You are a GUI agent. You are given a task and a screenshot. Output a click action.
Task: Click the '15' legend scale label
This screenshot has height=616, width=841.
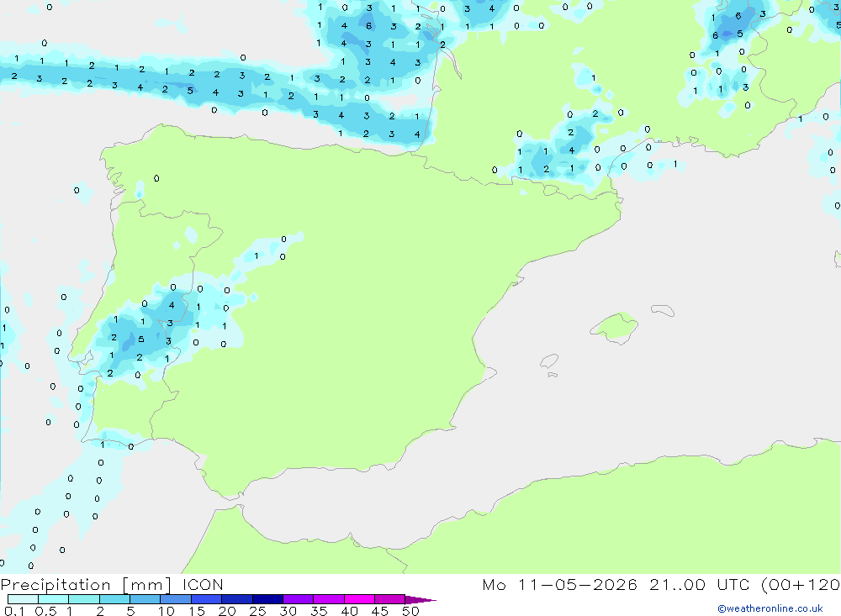[x=197, y=611]
